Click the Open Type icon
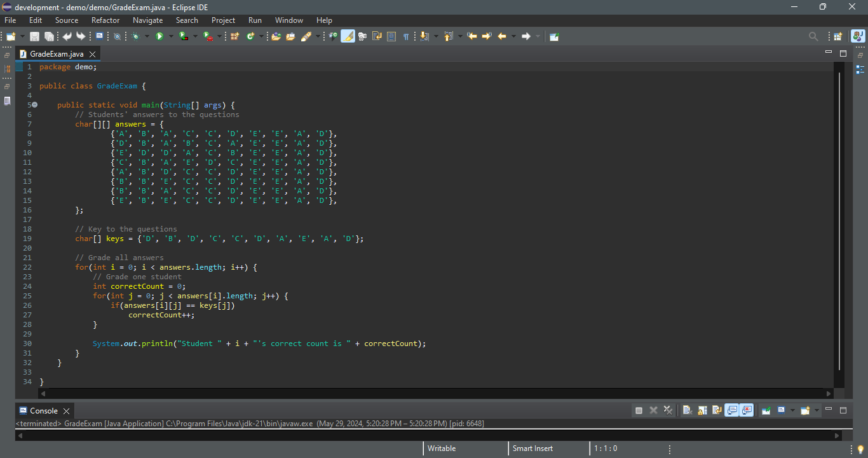Viewport: 868px width, 458px height. 276,36
